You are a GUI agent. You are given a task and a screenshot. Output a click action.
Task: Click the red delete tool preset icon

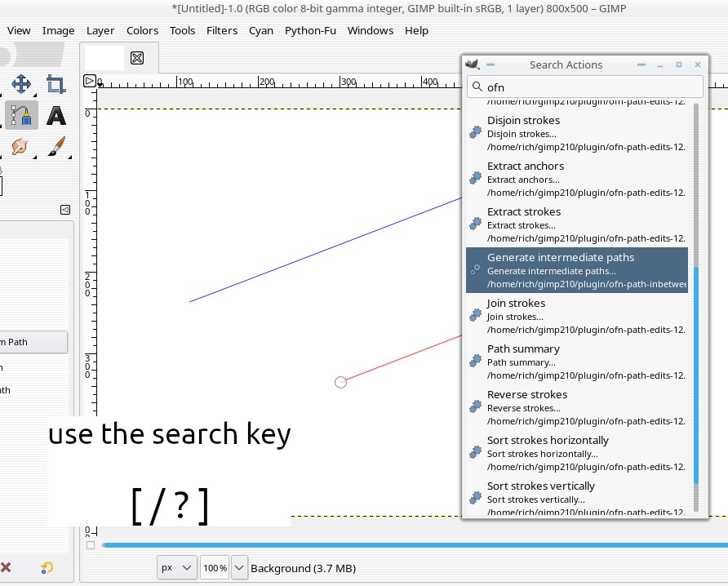tap(6, 567)
